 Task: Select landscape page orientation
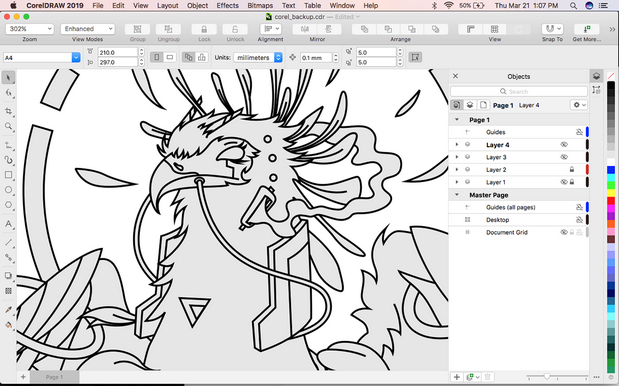(170, 57)
